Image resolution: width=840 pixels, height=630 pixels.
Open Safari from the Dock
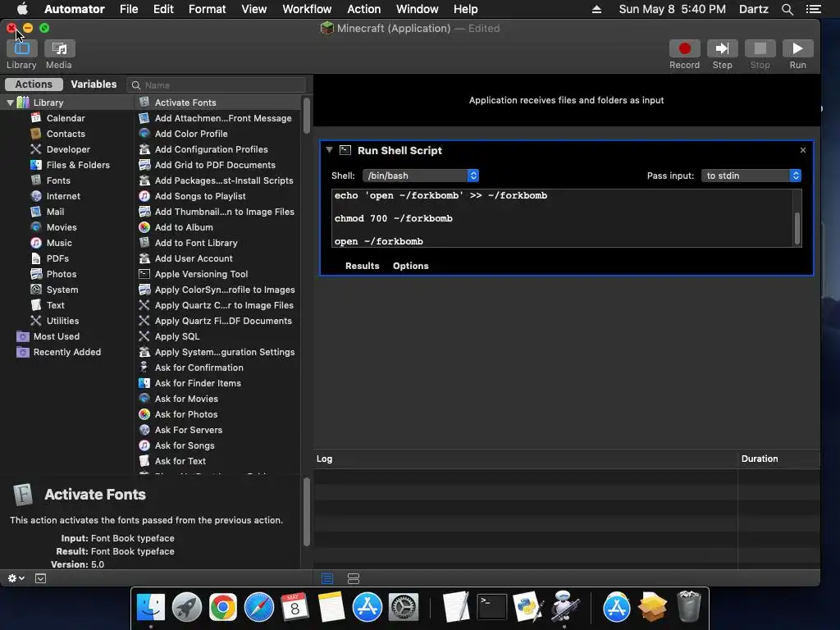(x=258, y=607)
